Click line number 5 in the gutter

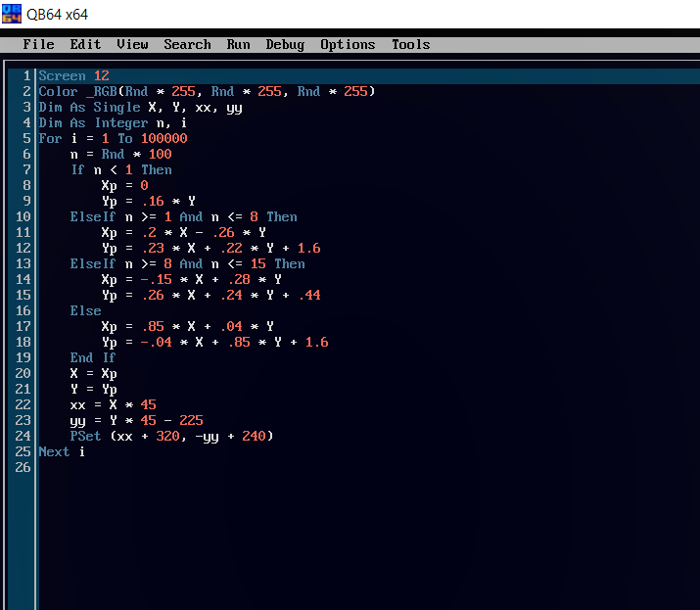[26, 138]
